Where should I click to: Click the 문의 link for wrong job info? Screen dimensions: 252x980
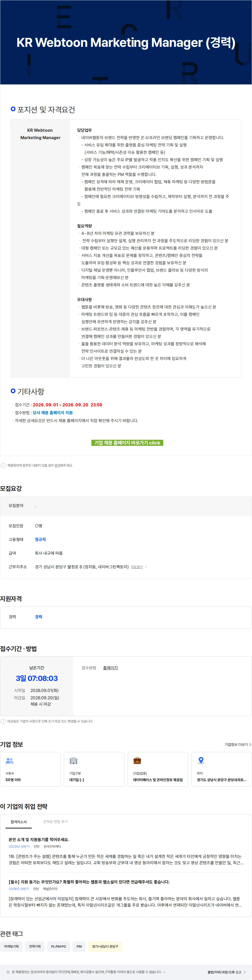click(57, 465)
